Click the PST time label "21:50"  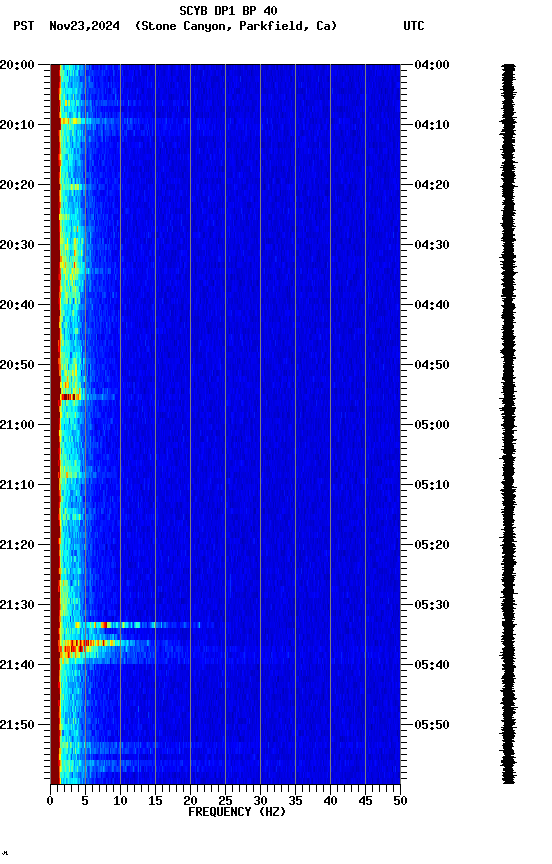point(17,726)
